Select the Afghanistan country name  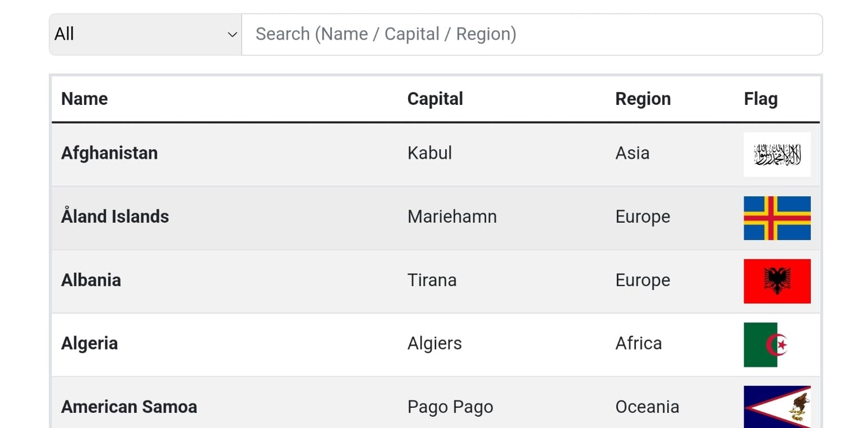point(109,153)
